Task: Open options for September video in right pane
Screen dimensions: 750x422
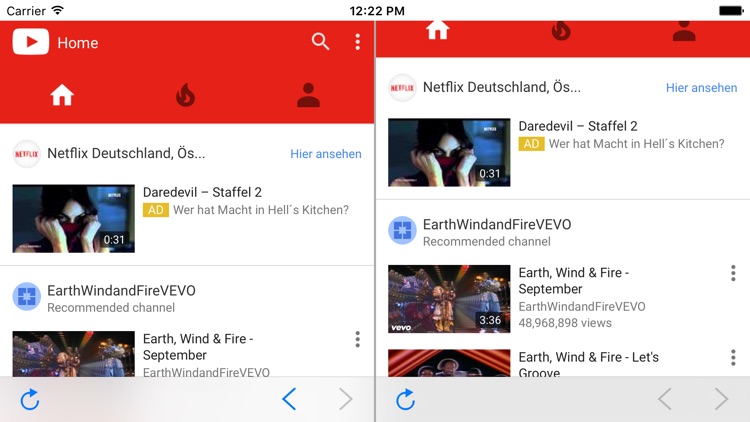Action: click(733, 273)
